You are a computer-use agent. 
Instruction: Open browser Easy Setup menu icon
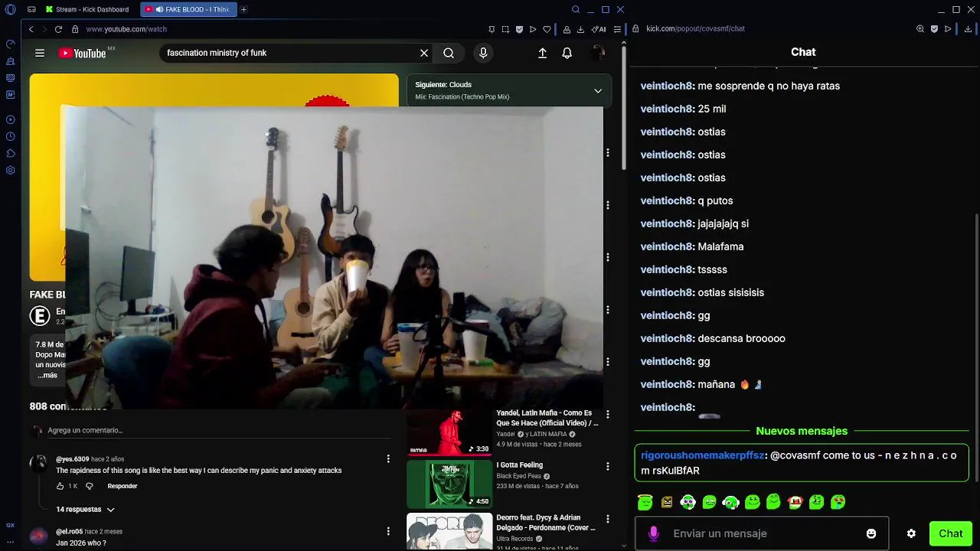click(x=617, y=29)
